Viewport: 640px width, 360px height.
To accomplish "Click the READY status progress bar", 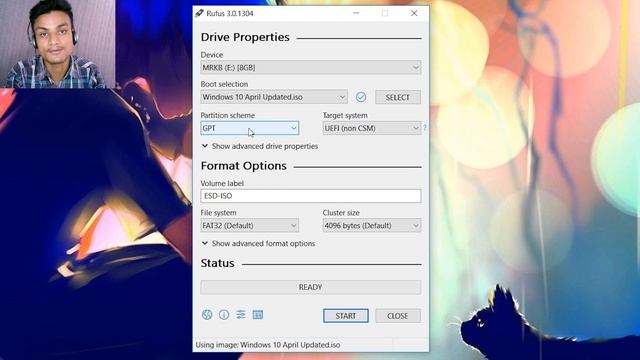I will click(311, 287).
